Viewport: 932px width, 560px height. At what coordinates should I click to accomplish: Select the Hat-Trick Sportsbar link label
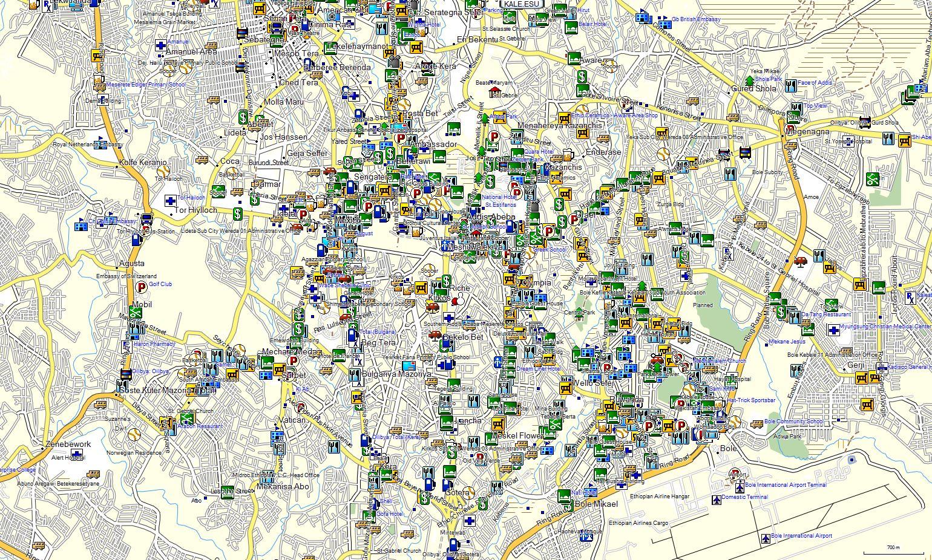pyautogui.click(x=751, y=400)
